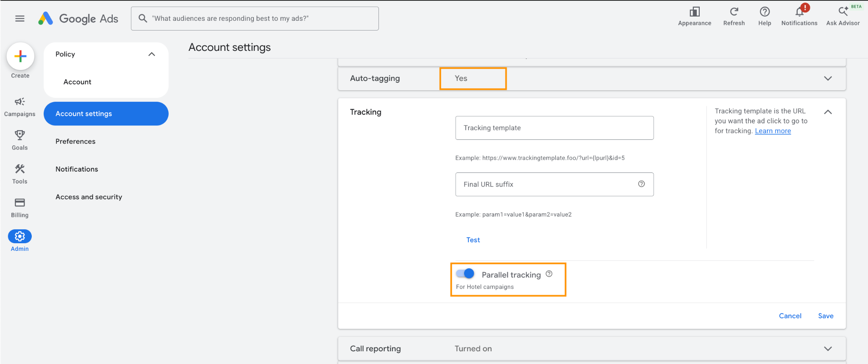Open Billing card icon
Screen dimensions: 868x364
pyautogui.click(x=19, y=203)
